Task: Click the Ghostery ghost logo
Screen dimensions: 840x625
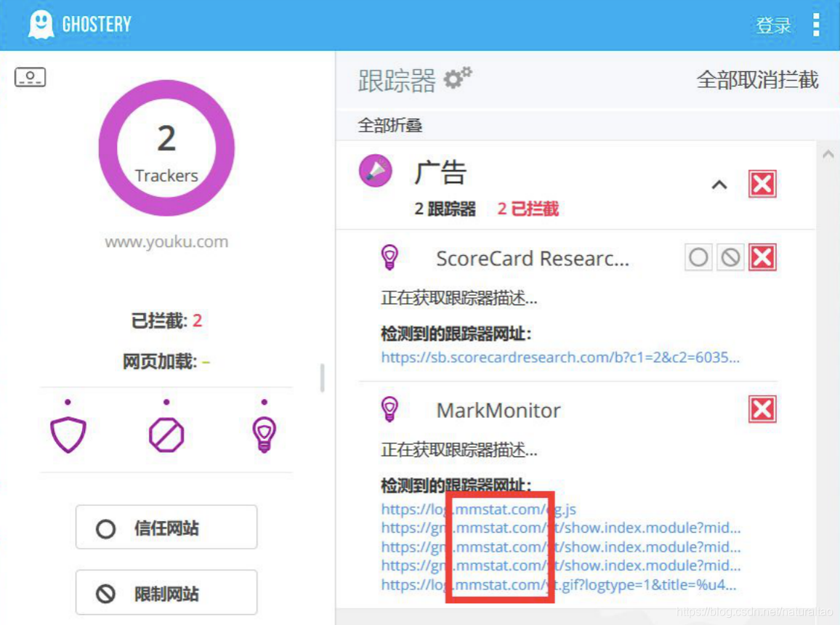Action: click(x=41, y=25)
